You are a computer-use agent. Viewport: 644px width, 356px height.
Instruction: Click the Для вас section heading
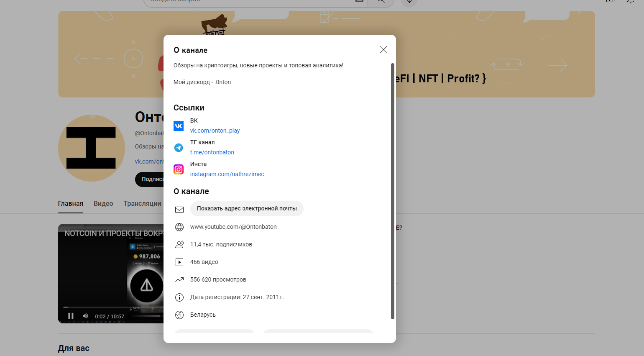(74, 348)
